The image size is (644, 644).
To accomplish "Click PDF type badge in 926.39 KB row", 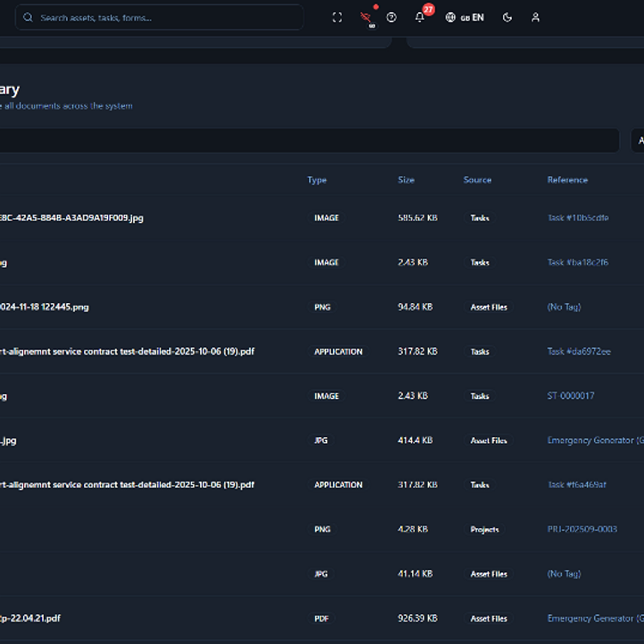I will pyautogui.click(x=321, y=618).
